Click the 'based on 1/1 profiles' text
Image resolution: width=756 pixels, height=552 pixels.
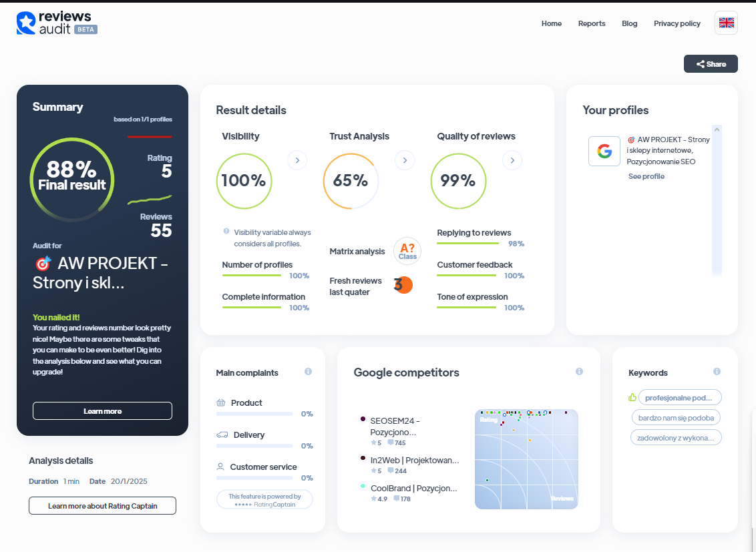[x=143, y=119]
